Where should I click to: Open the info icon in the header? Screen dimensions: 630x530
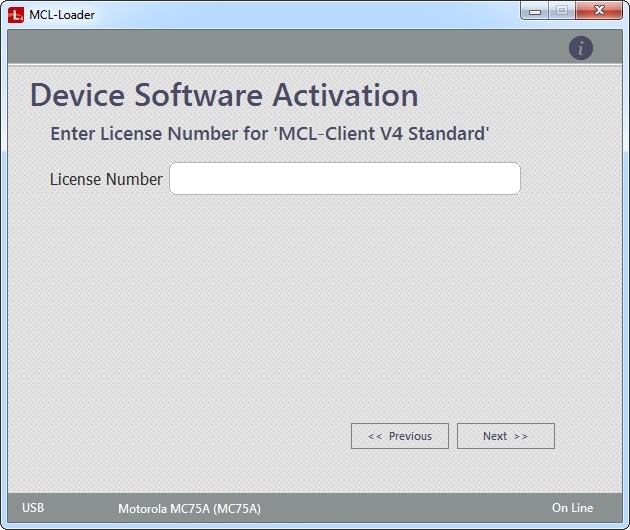(581, 47)
